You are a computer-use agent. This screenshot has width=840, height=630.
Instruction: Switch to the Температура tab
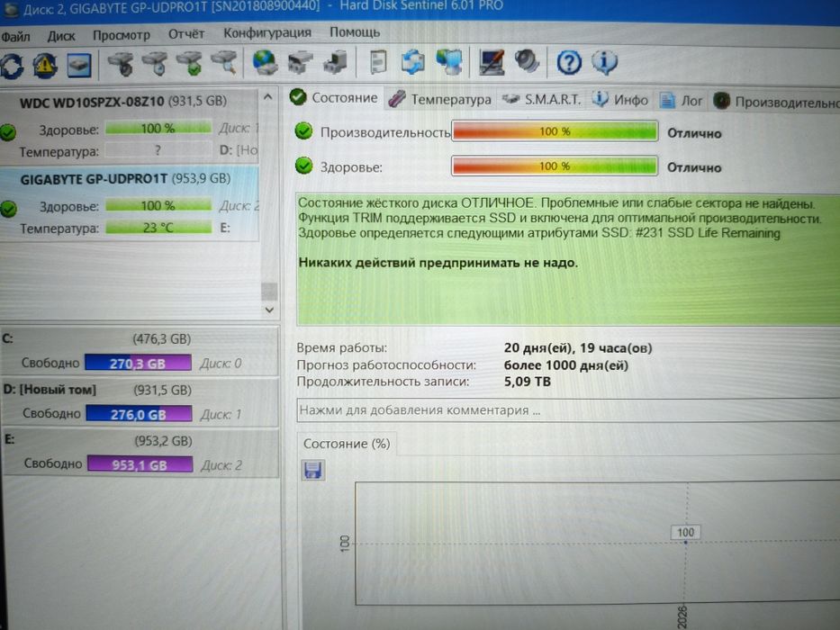tap(439, 99)
